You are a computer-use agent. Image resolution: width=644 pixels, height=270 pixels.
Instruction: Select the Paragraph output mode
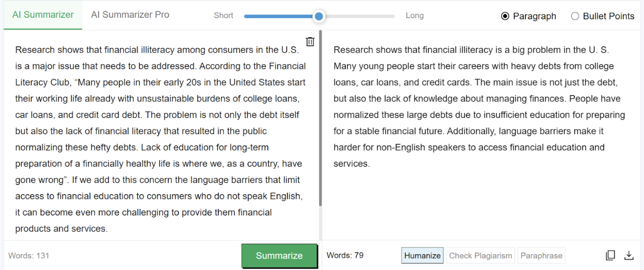pyautogui.click(x=505, y=16)
